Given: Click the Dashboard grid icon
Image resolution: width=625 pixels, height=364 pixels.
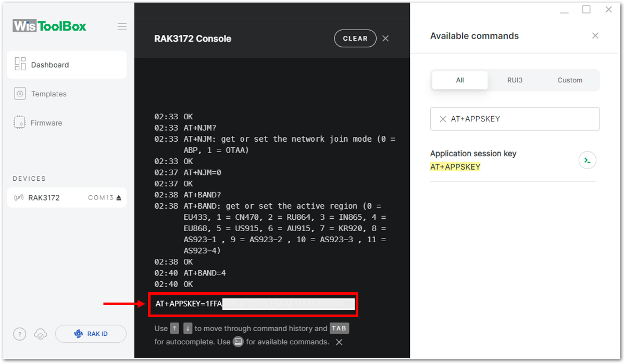Looking at the screenshot, I should pyautogui.click(x=20, y=64).
